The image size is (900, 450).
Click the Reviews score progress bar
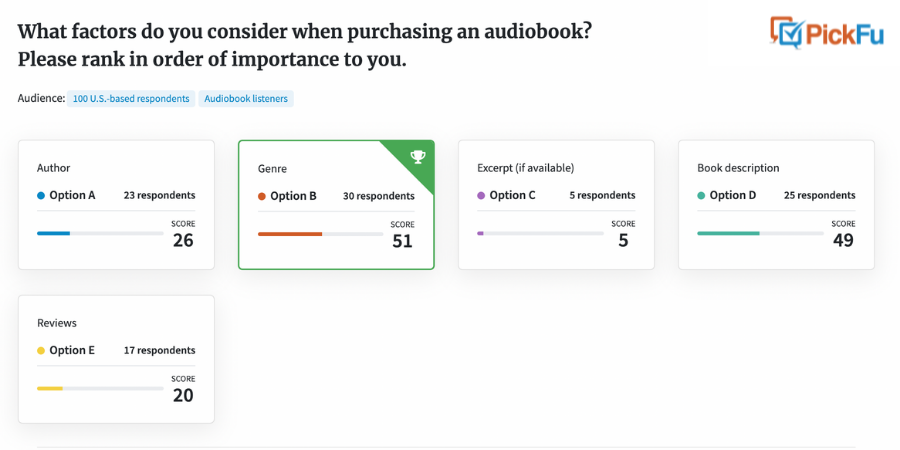(x=100, y=389)
